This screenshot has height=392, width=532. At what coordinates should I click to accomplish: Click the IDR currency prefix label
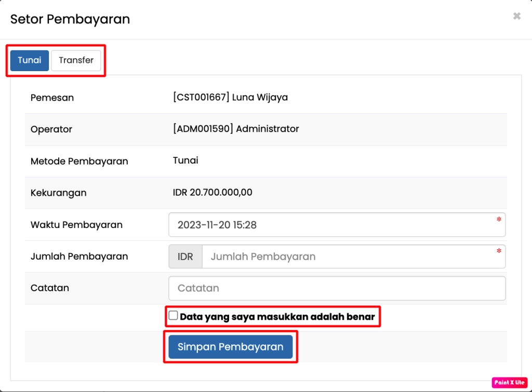click(185, 256)
